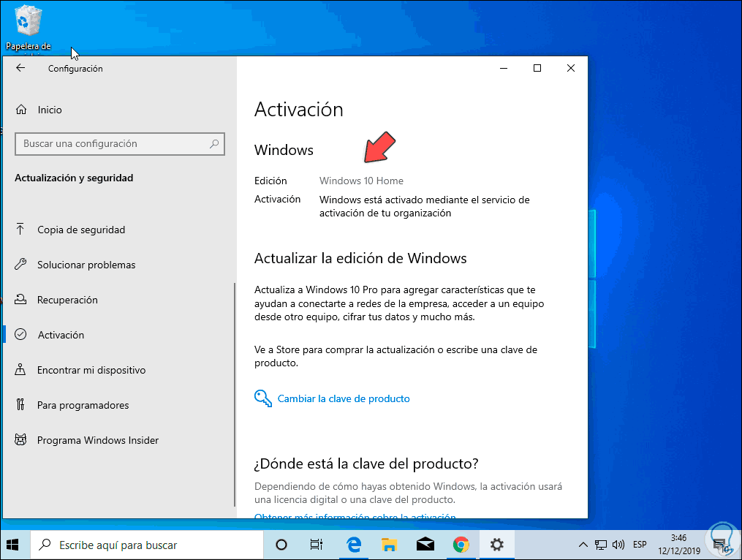Open the Mail app from taskbar

(x=425, y=545)
